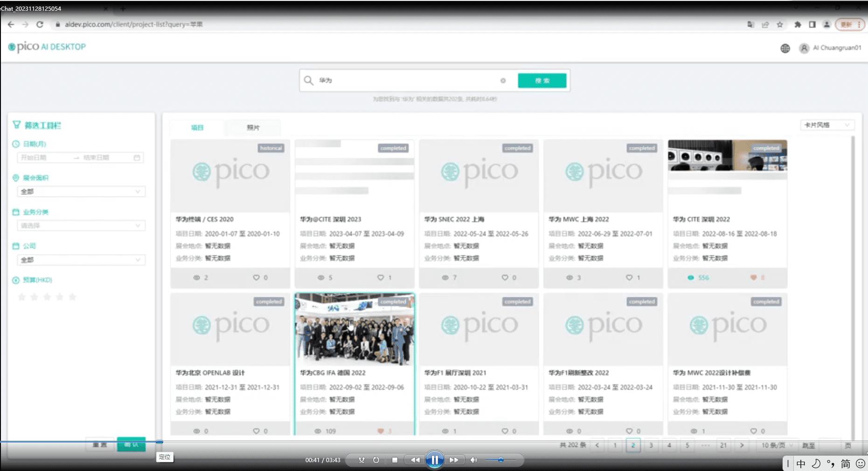Open the 华为终端 / CES 2020 project card
The width and height of the screenshot is (868, 471).
[x=230, y=214]
